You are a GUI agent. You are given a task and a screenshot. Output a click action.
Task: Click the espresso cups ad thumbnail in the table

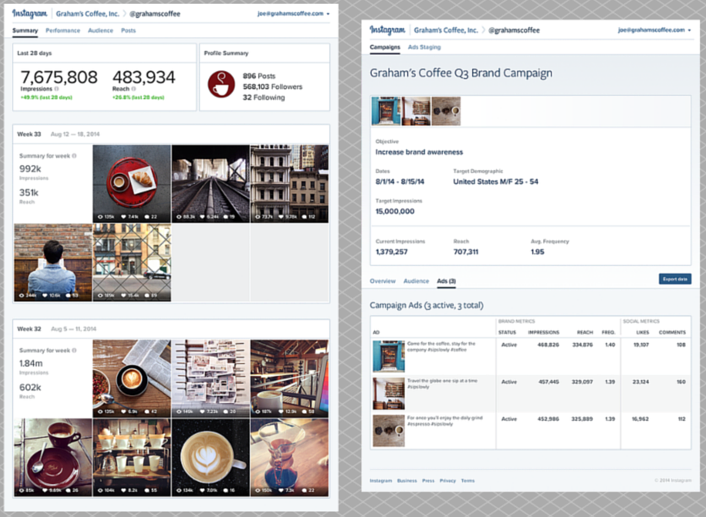pos(389,431)
